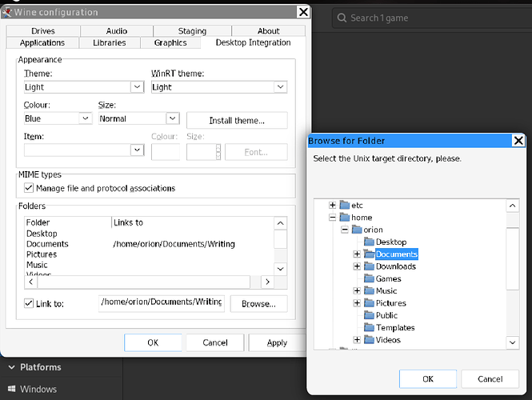Open the Item dropdown
The image size is (532, 400).
click(137, 150)
